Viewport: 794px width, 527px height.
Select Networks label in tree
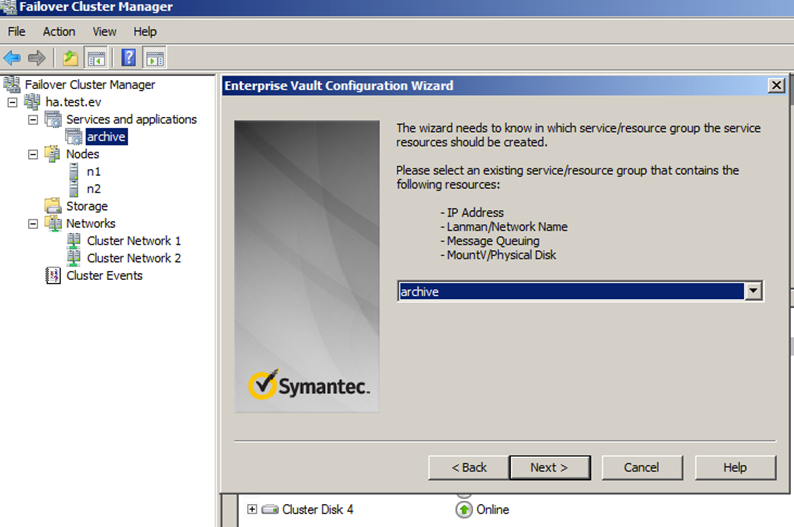tap(91, 223)
